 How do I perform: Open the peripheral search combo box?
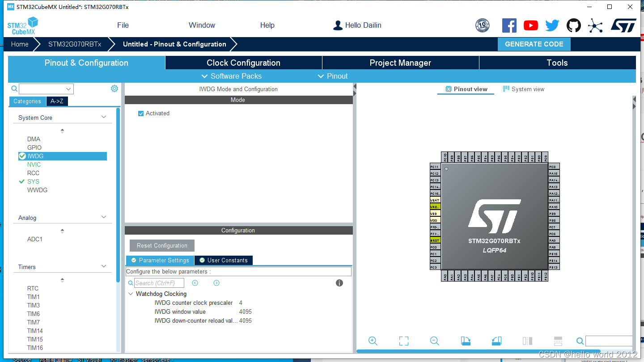click(x=46, y=89)
